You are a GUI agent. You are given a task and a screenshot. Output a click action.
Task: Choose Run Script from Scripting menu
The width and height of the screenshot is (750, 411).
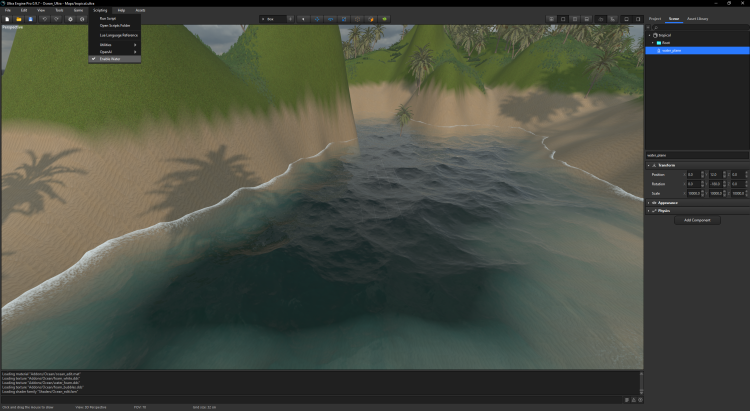[x=107, y=18]
